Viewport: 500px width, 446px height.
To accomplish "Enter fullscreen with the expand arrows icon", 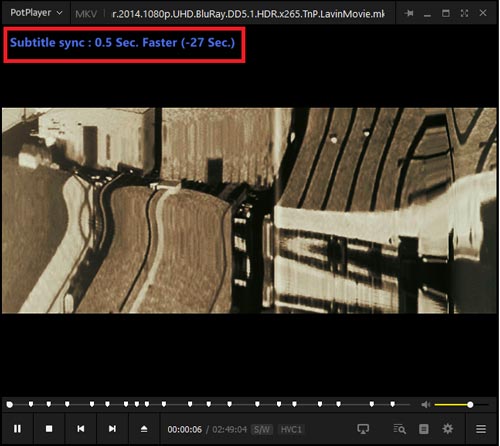I will 464,13.
